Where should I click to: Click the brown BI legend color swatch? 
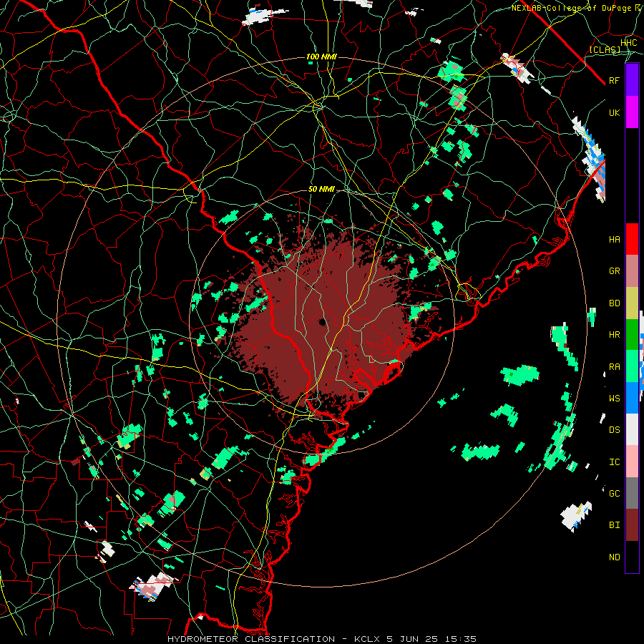tap(632, 525)
